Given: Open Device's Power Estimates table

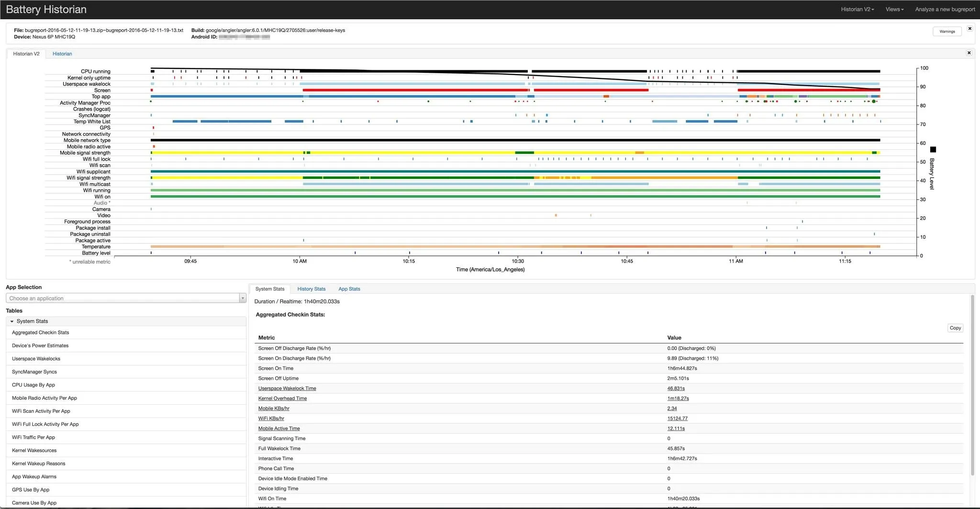Looking at the screenshot, I should pos(40,345).
